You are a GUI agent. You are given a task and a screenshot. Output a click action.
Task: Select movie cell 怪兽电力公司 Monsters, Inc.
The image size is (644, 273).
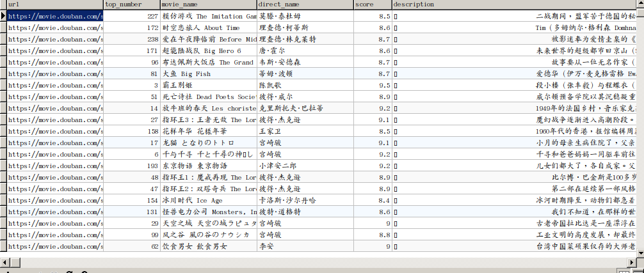(209, 212)
